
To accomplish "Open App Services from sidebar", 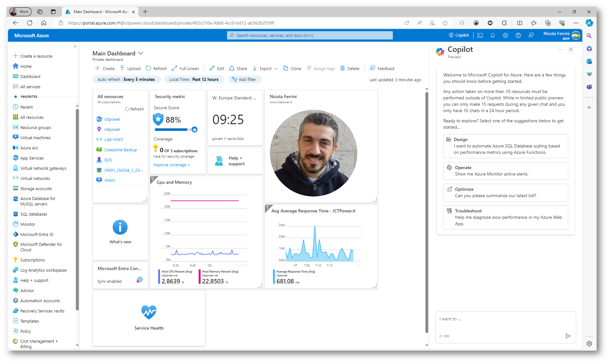I will pos(28,158).
